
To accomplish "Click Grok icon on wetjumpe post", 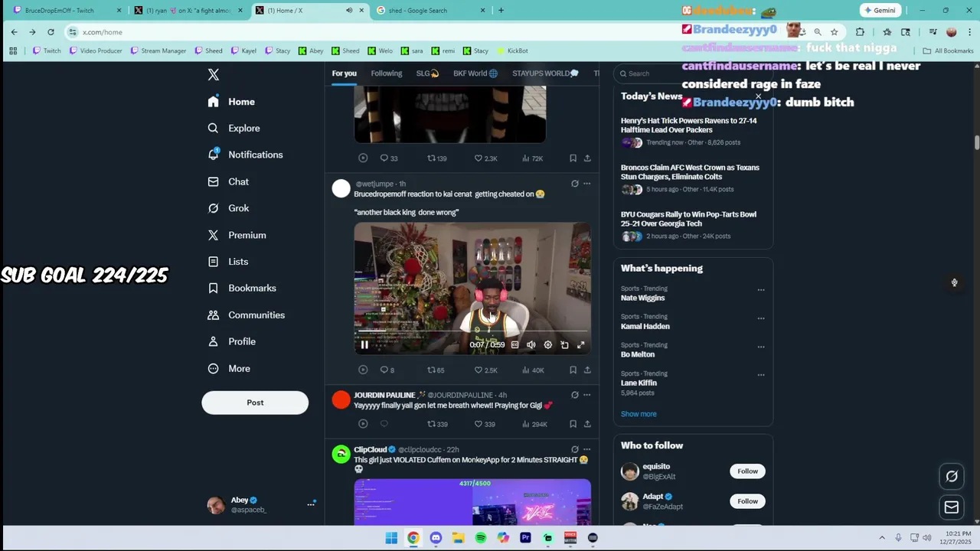I will pyautogui.click(x=575, y=184).
